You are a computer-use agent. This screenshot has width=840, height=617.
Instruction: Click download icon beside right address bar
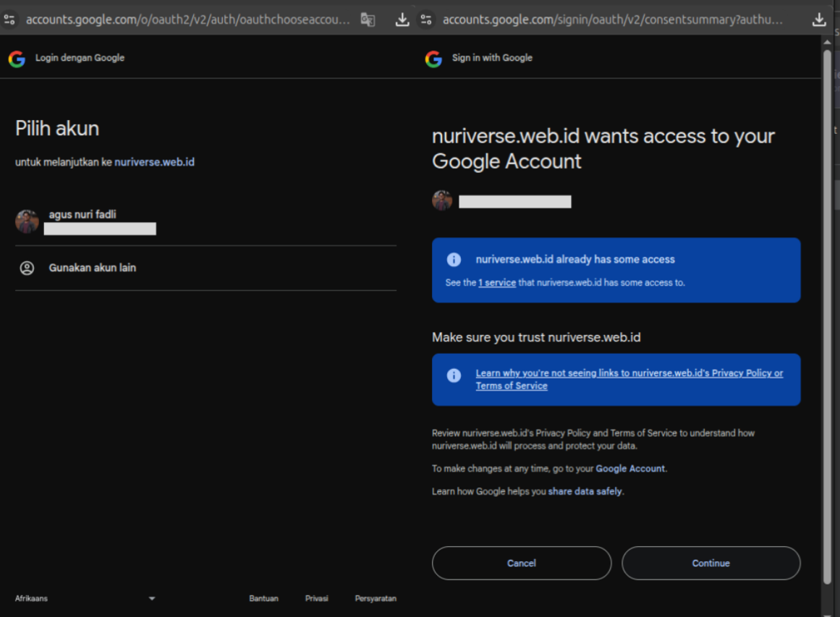(x=818, y=20)
